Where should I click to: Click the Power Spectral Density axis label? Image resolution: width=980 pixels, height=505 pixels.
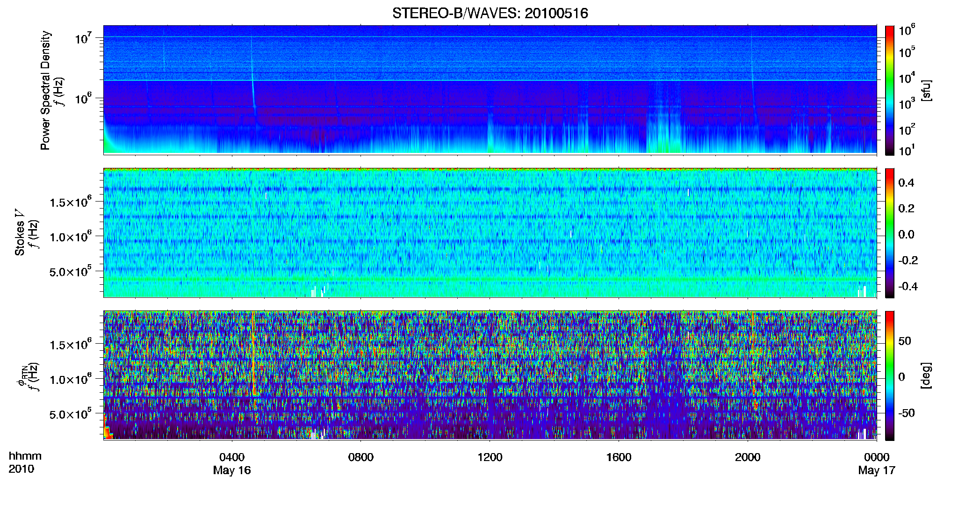click(x=45, y=90)
